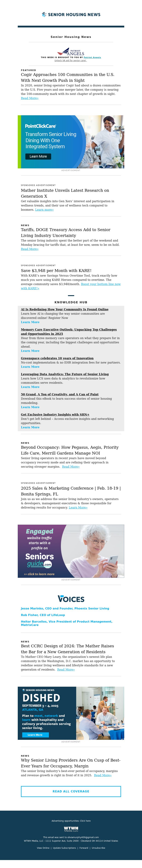The image size is (142, 868).
Task: Click the Senior Housing News header logo
Action: point(71,15)
